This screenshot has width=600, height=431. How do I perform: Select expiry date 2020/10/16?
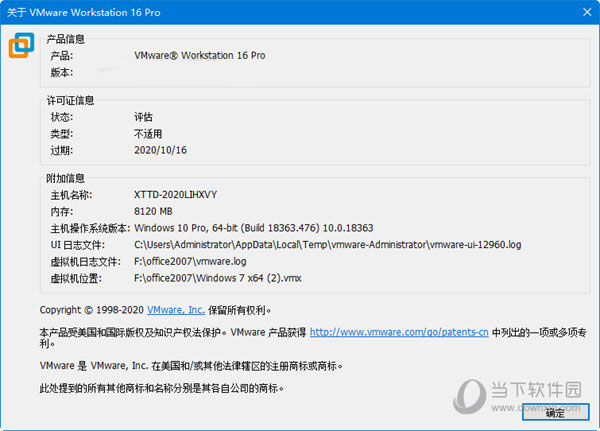coord(160,150)
